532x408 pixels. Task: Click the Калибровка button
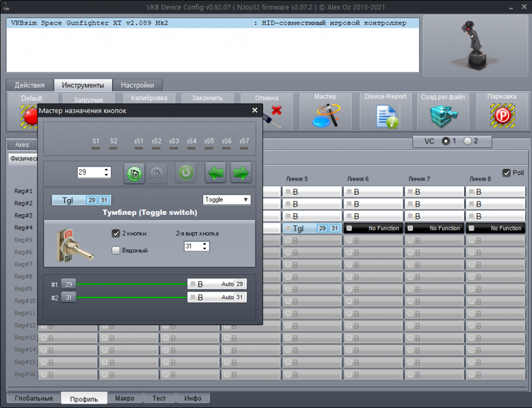pyautogui.click(x=148, y=98)
